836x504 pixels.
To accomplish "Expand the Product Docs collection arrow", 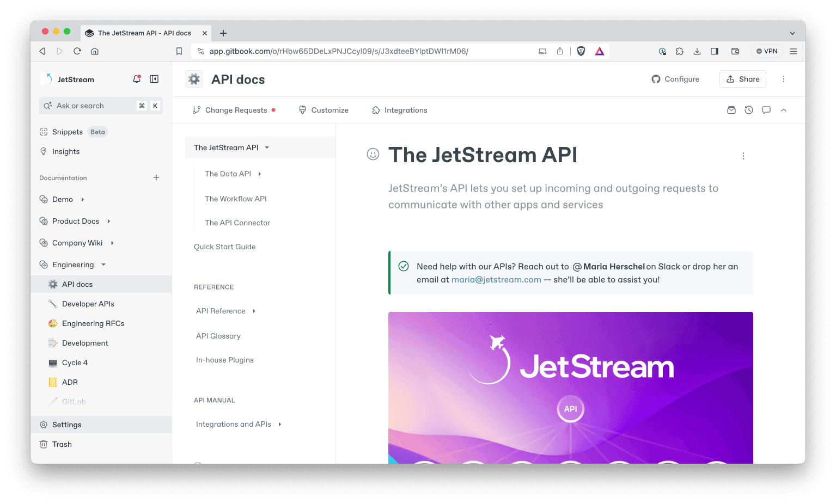I will (109, 221).
